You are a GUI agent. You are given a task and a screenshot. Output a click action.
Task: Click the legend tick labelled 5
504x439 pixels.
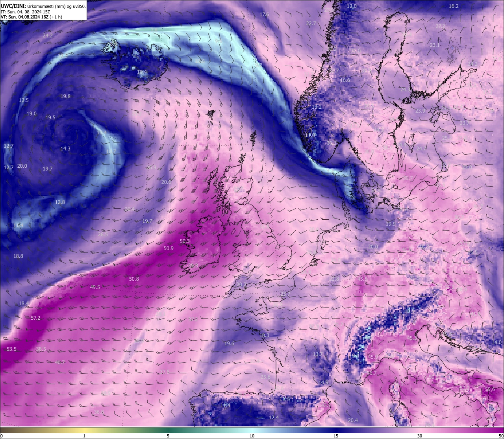point(168,436)
